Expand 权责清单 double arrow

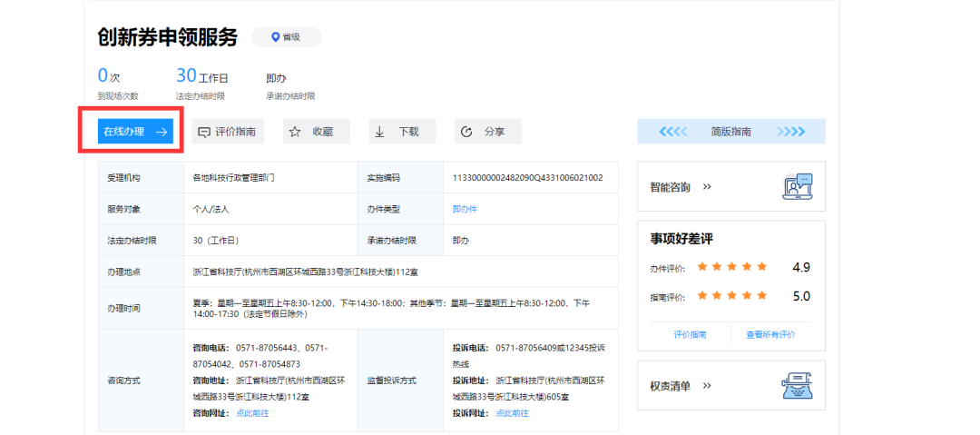pos(707,386)
